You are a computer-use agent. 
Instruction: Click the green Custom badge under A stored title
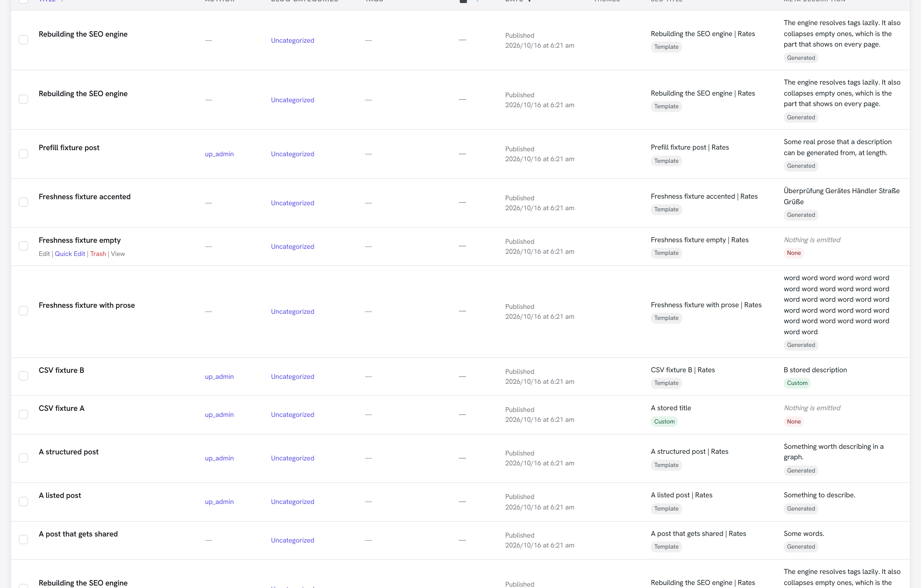pyautogui.click(x=664, y=421)
